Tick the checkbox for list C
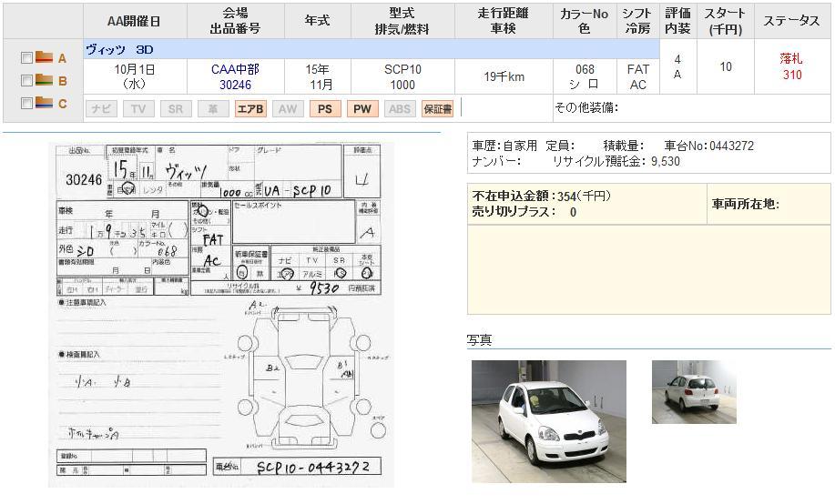835x504 pixels. tap(26, 103)
